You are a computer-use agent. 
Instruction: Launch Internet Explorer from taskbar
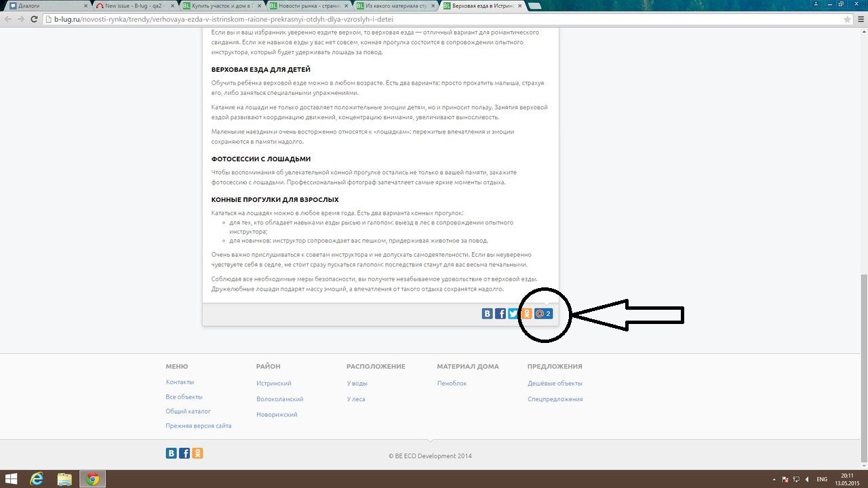(x=37, y=479)
